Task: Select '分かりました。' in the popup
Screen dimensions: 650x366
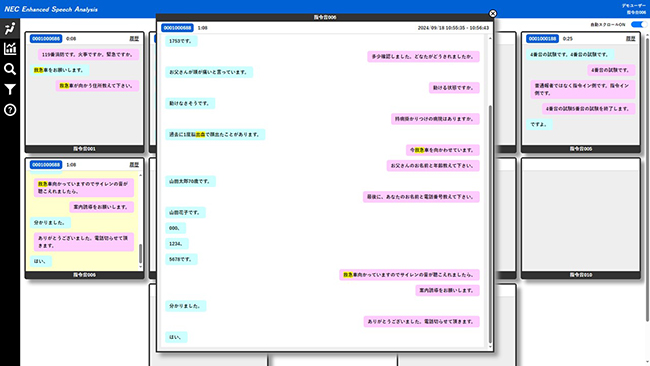Action: 185,306
